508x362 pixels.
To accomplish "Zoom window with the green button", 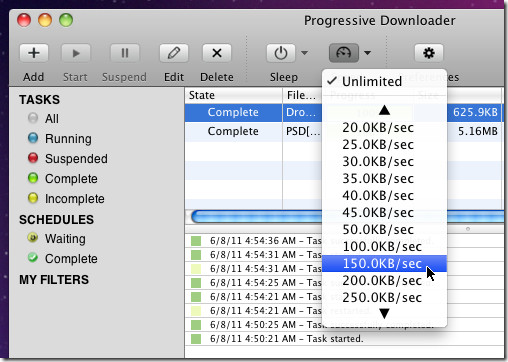I will [66, 20].
